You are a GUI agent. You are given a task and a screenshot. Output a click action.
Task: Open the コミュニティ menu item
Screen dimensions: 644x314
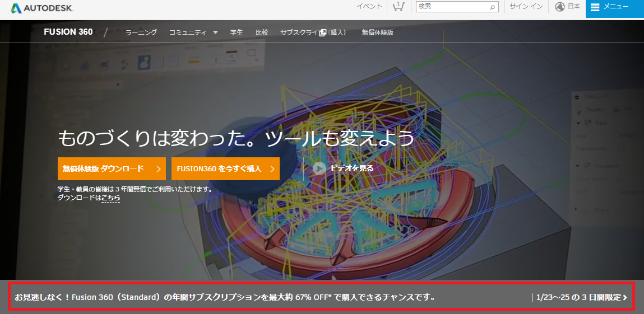[x=188, y=32]
